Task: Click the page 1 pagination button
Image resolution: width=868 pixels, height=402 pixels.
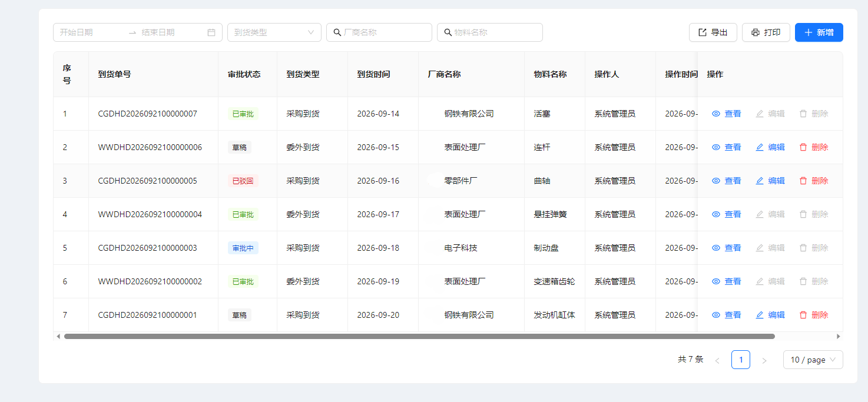Action: [741, 360]
